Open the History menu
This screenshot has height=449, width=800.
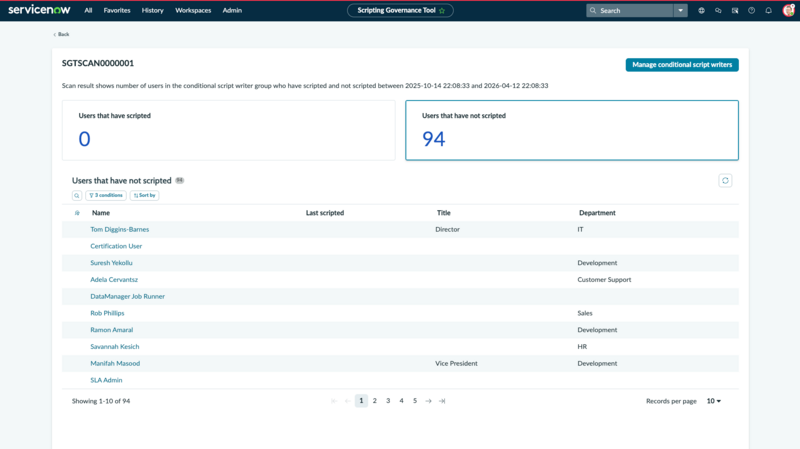point(153,10)
